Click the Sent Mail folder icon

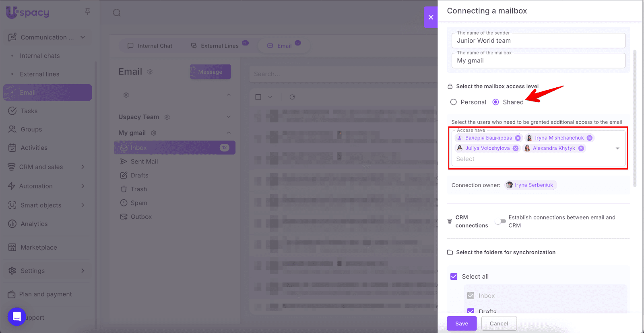124,161
